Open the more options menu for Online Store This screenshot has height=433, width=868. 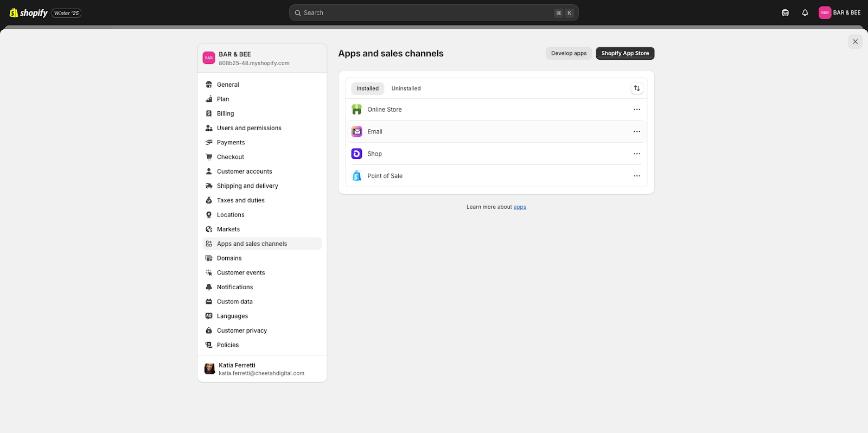[637, 110]
